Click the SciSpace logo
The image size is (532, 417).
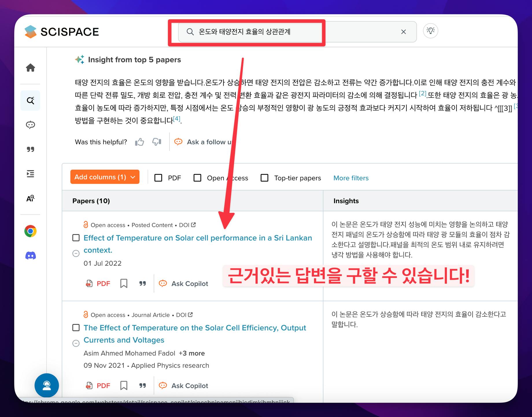pyautogui.click(x=62, y=32)
